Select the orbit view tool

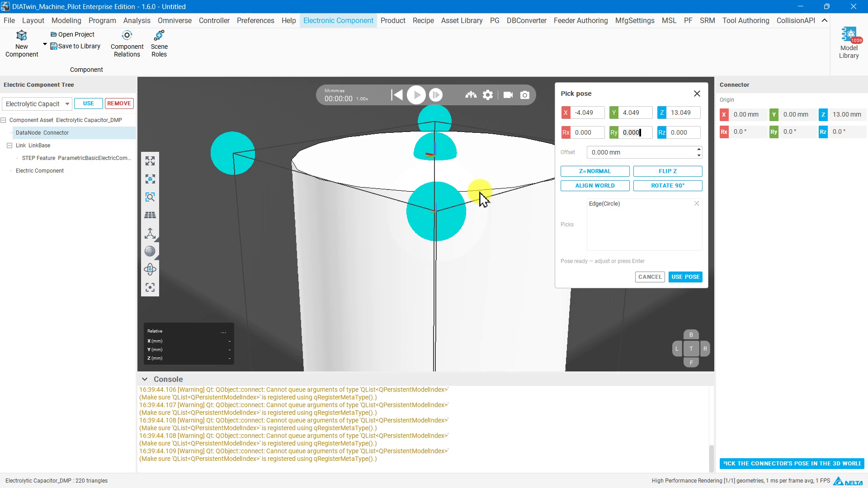tap(150, 269)
